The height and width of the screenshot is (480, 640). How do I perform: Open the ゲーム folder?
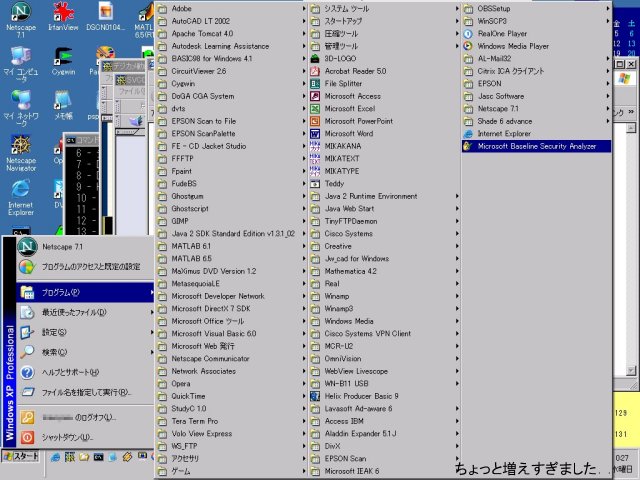[231, 471]
